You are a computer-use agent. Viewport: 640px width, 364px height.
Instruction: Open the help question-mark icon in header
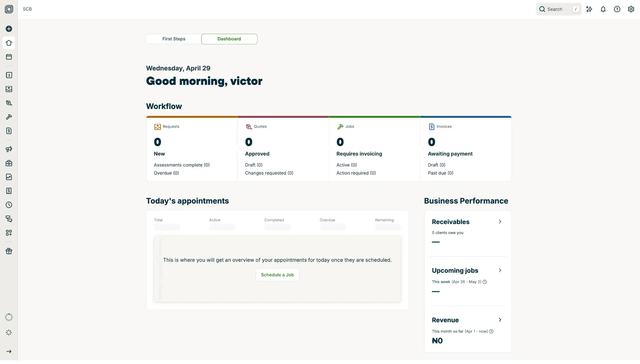[617, 9]
